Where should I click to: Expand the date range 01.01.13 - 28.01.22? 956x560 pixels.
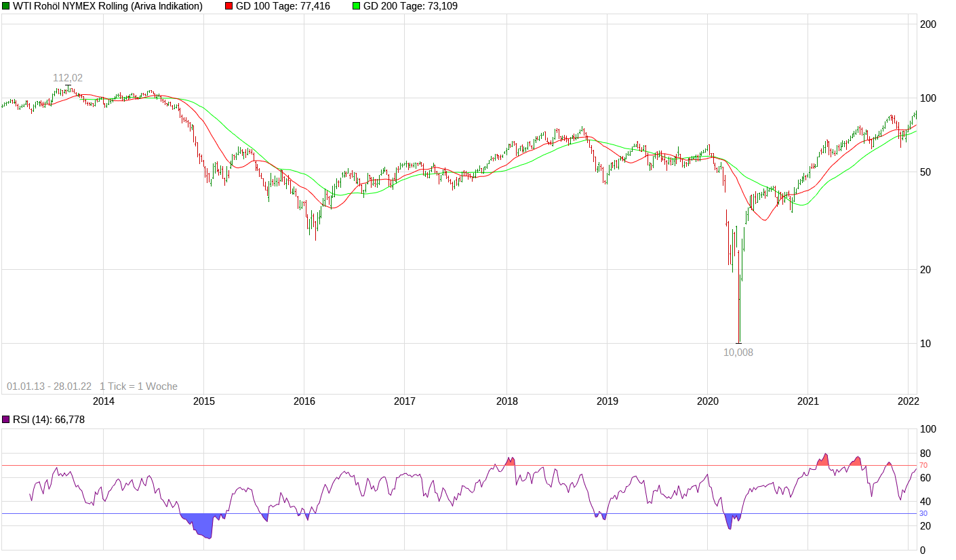tap(47, 385)
